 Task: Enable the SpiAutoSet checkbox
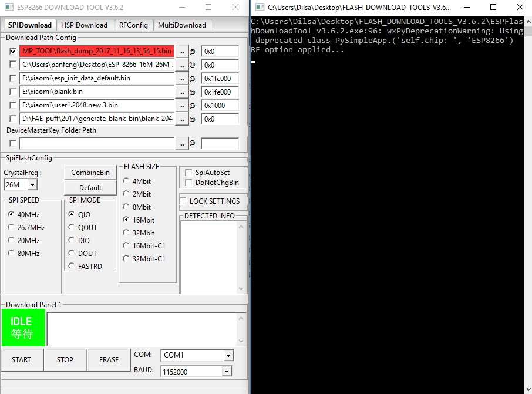(188, 173)
